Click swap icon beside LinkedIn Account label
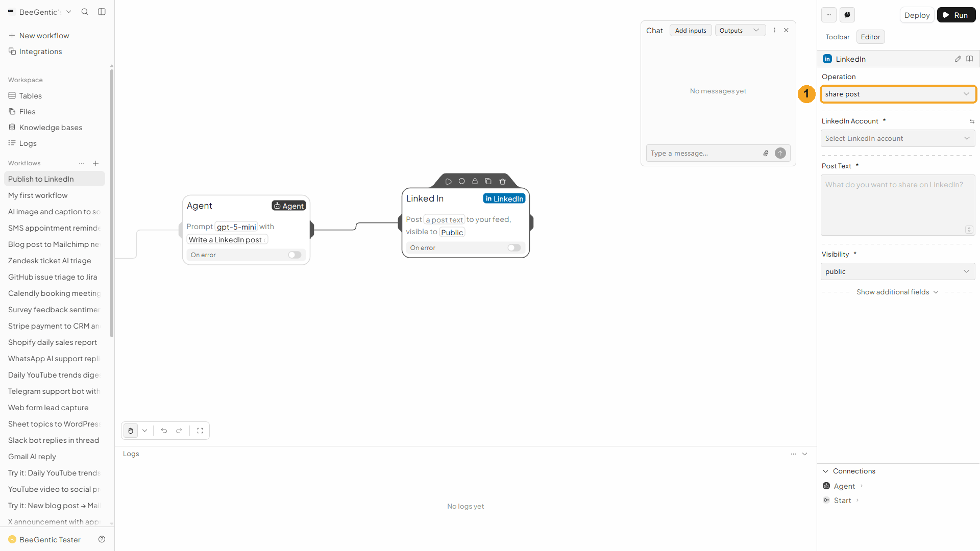The image size is (980, 551). [x=972, y=121]
